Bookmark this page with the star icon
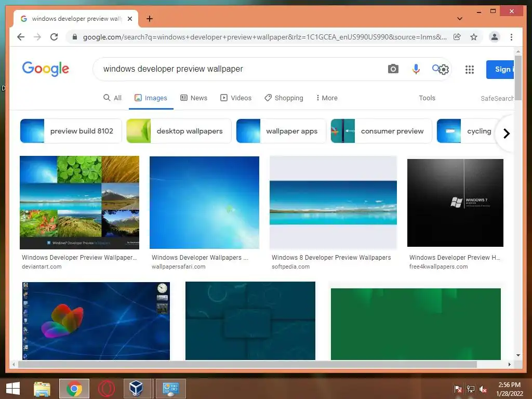 click(x=474, y=37)
